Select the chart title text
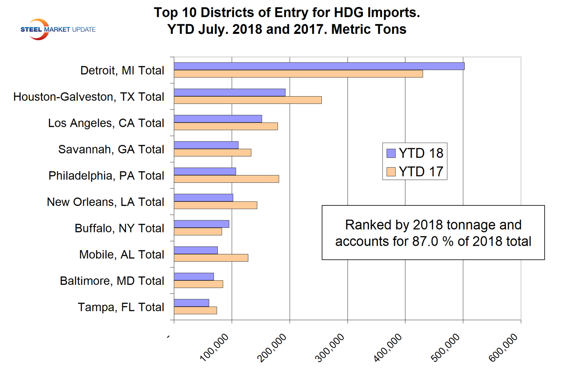 tap(286, 21)
